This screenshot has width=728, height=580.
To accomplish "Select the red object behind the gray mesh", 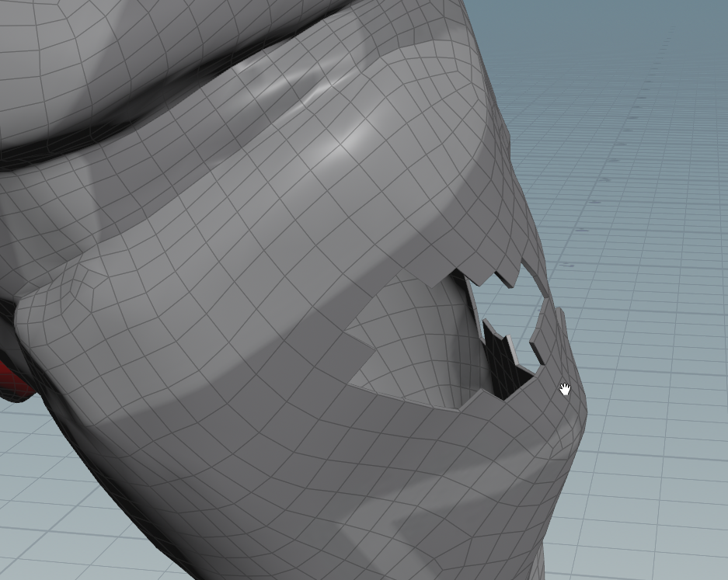I will pos(13,381).
